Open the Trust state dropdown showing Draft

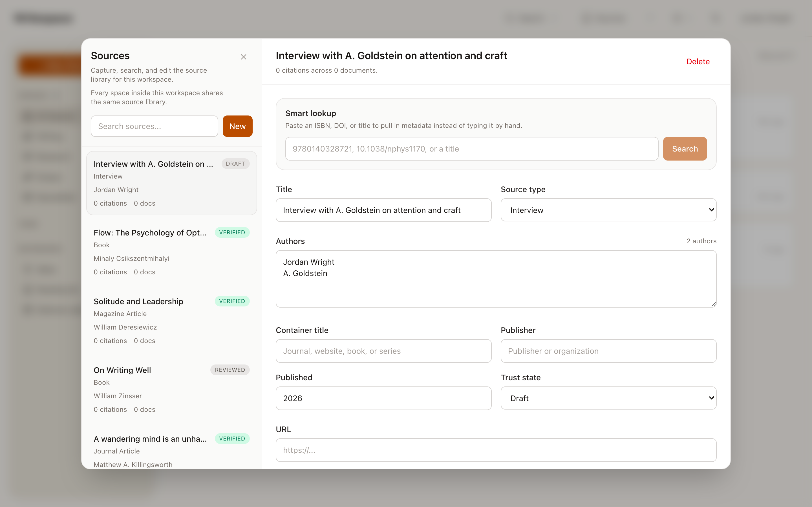608,398
